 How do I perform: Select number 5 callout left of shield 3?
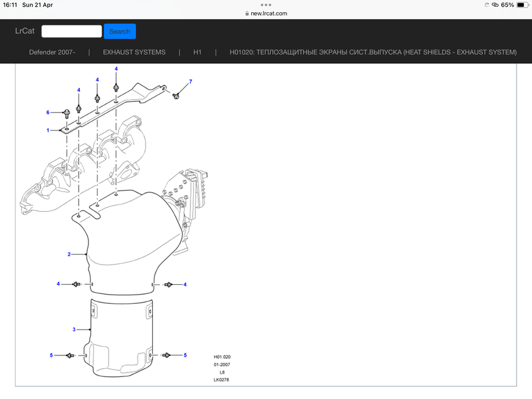[51, 355]
